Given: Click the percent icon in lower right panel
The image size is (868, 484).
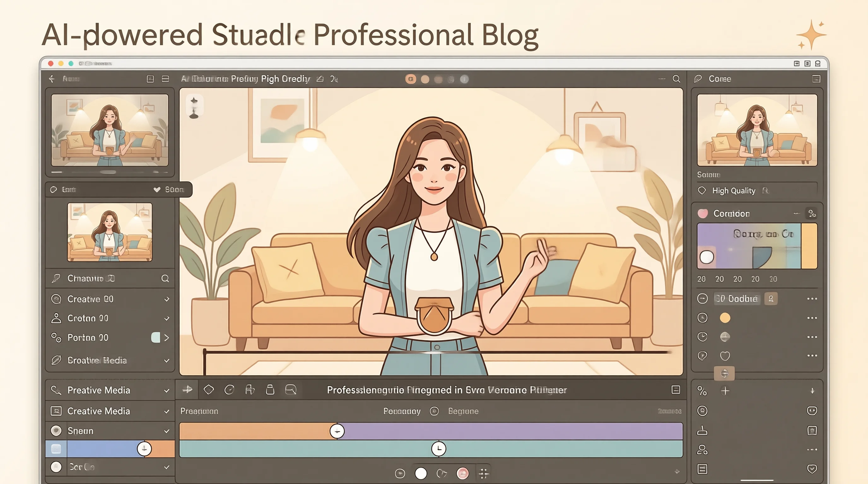Looking at the screenshot, I should tap(702, 391).
